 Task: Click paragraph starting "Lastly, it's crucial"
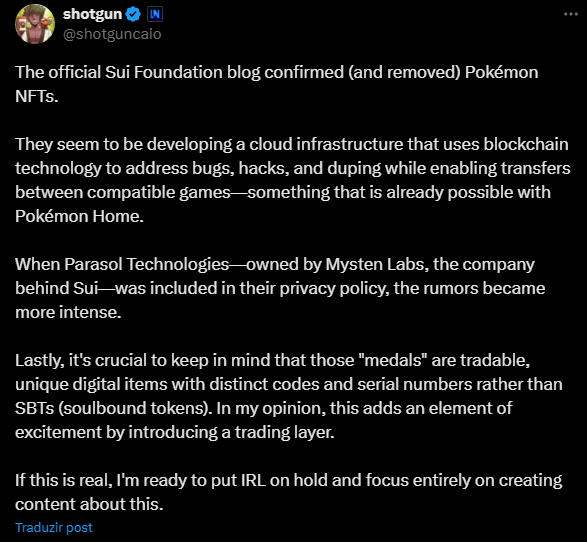pyautogui.click(x=289, y=396)
